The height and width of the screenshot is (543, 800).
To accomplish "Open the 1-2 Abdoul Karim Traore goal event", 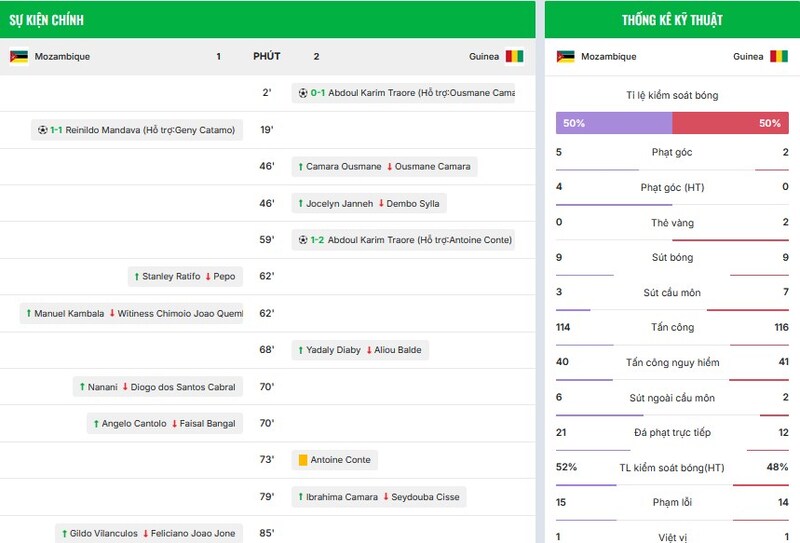I will (x=405, y=240).
